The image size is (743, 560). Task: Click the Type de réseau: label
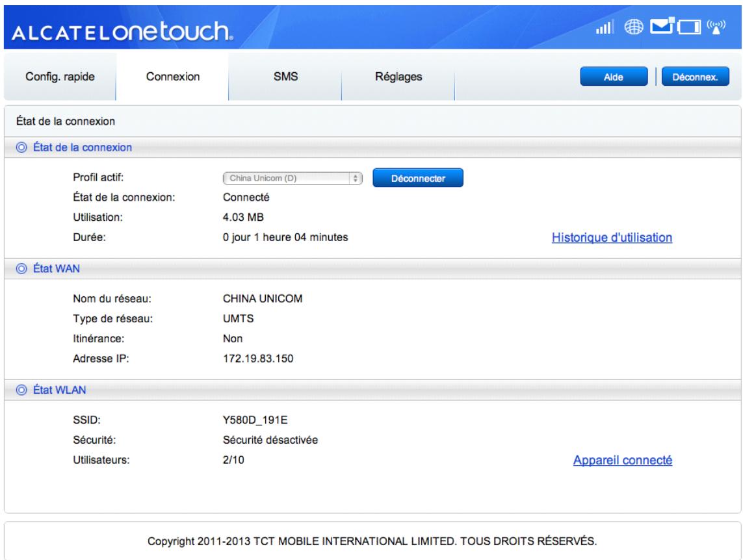(113, 318)
